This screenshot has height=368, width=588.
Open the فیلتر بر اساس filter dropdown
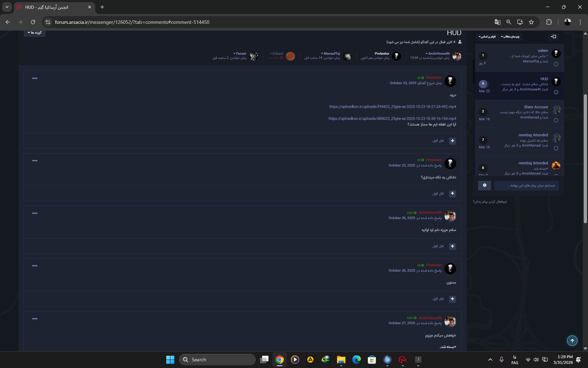487,36
